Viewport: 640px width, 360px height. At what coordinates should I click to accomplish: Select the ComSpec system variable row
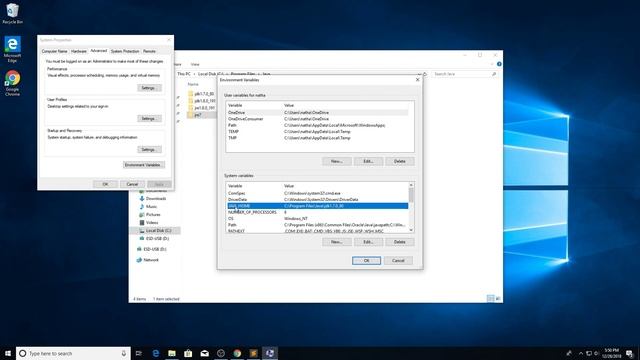(317, 193)
